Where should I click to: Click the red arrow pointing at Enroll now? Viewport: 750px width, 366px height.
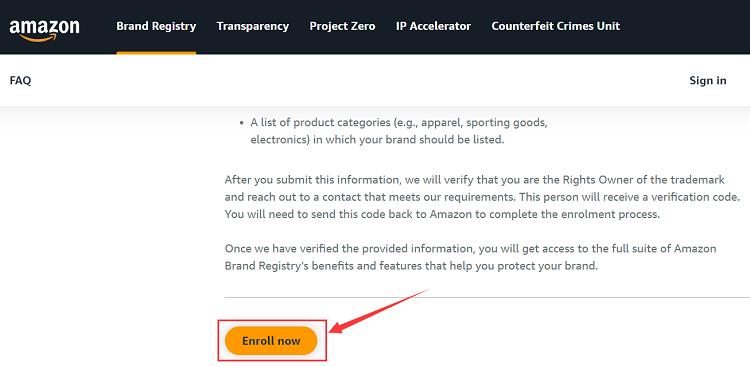378,311
